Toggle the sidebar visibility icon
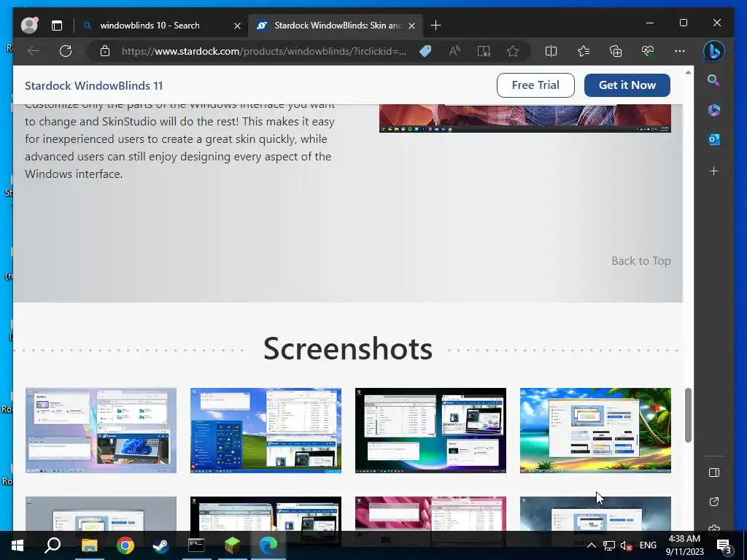Image resolution: width=747 pixels, height=560 pixels. (x=713, y=472)
